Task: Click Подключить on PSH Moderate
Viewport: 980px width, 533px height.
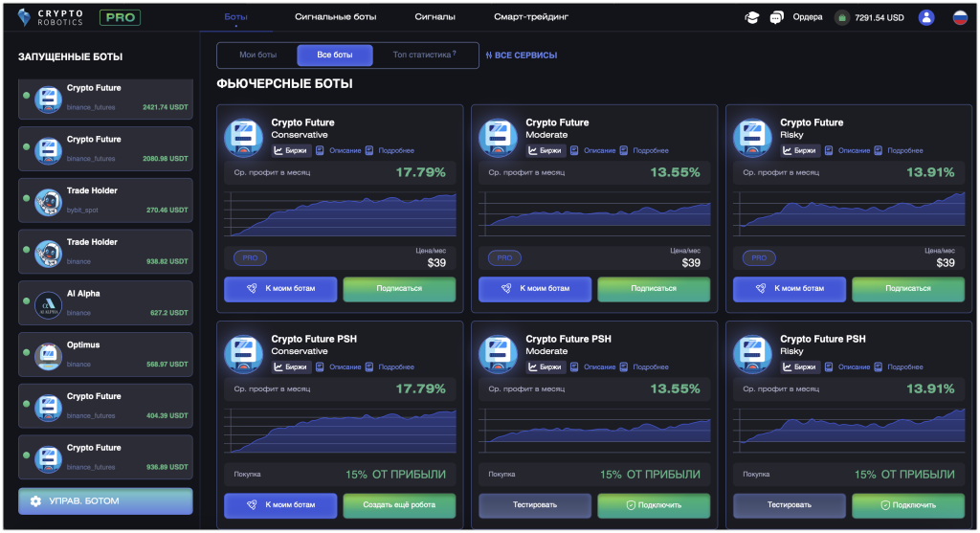Action: tap(653, 505)
